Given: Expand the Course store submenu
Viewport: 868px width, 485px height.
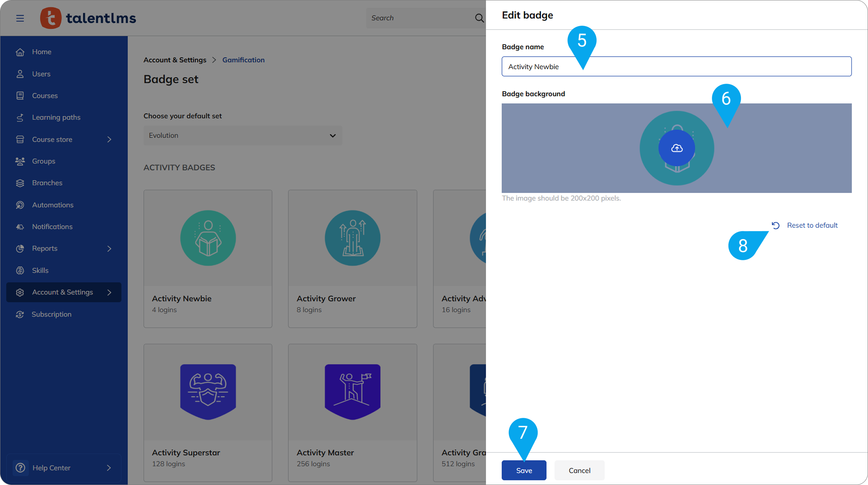Looking at the screenshot, I should point(109,140).
